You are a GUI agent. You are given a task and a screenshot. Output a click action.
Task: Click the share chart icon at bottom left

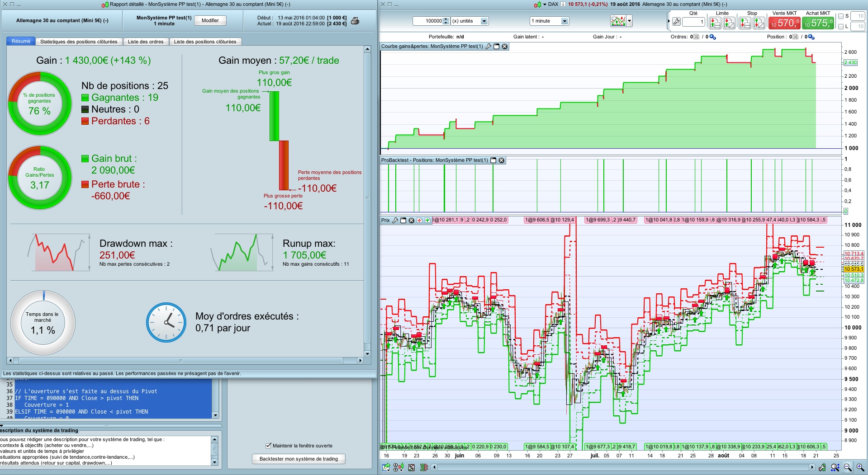(386, 467)
